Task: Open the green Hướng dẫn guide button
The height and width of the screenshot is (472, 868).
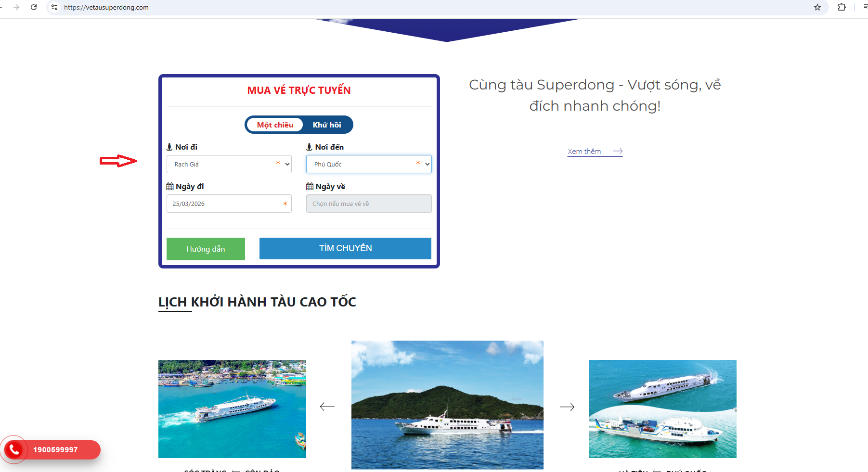Action: [x=206, y=249]
